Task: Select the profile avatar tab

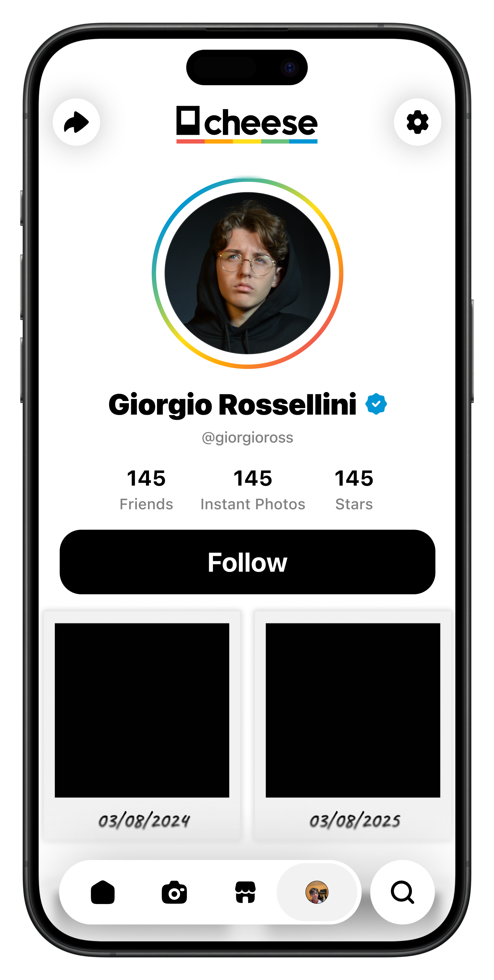Action: pyautogui.click(x=317, y=892)
